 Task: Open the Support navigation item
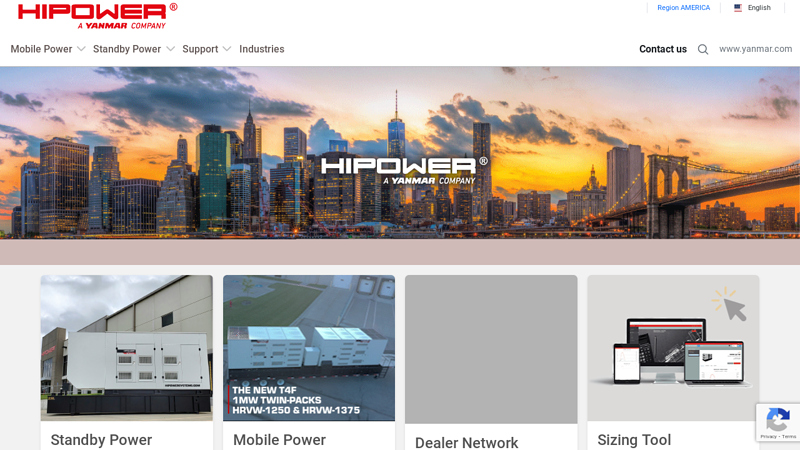tap(200, 49)
